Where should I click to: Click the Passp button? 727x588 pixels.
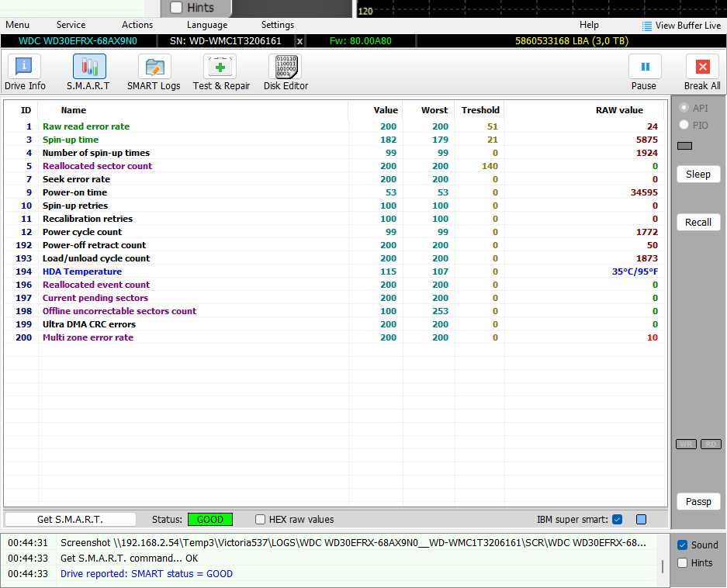coord(698,502)
